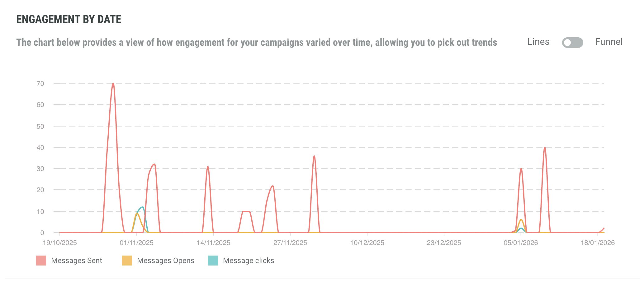Click the teal Message clicks legend swatch

(x=213, y=261)
